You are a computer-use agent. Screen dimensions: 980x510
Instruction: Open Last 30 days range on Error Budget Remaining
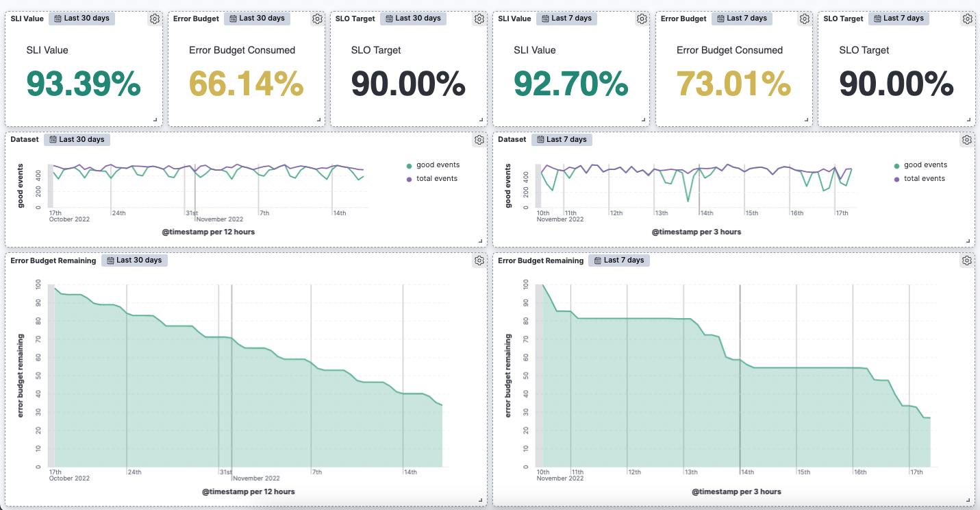[135, 260]
